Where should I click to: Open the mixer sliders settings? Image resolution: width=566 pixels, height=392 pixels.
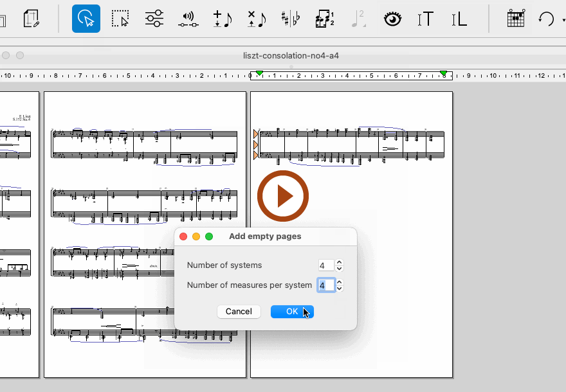coord(154,19)
